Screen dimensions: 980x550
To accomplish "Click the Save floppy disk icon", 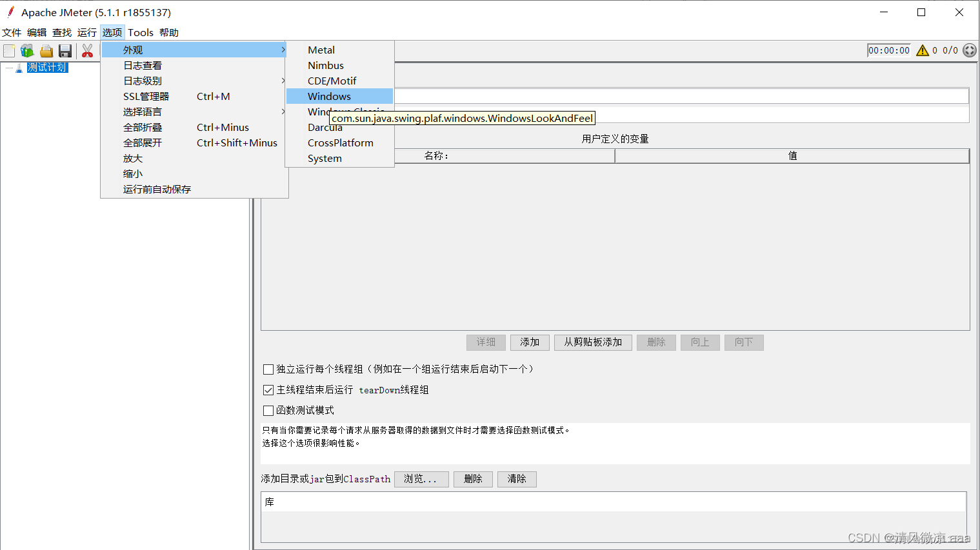I will click(65, 51).
